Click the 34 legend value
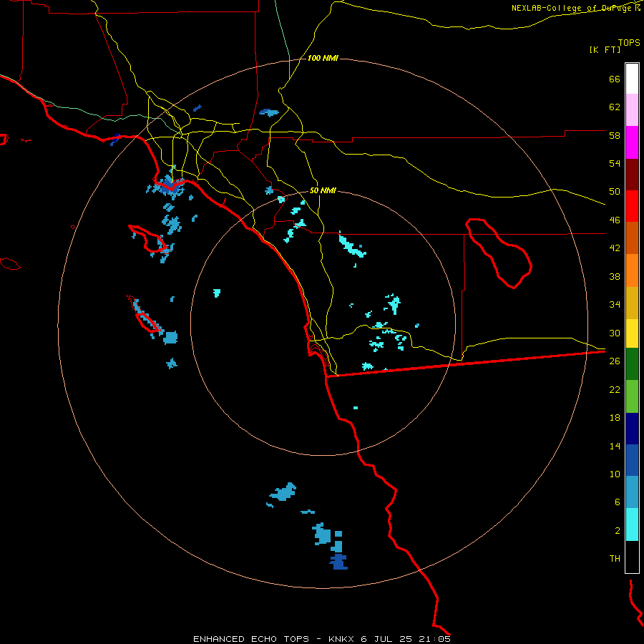 click(615, 305)
